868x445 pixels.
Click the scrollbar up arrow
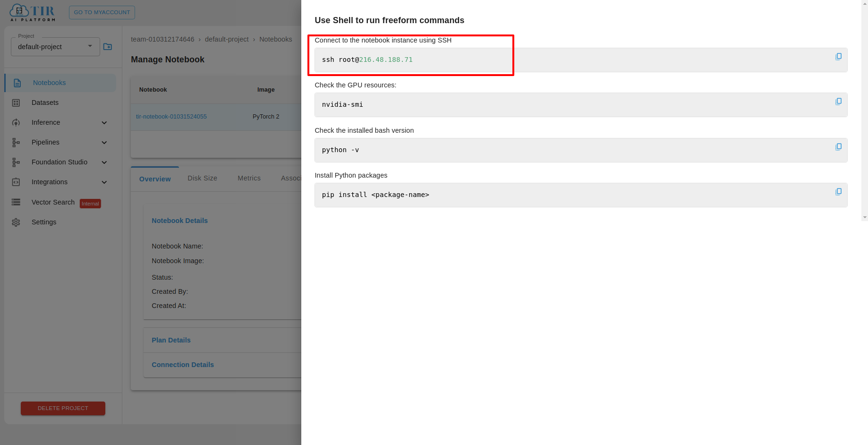(865, 3)
